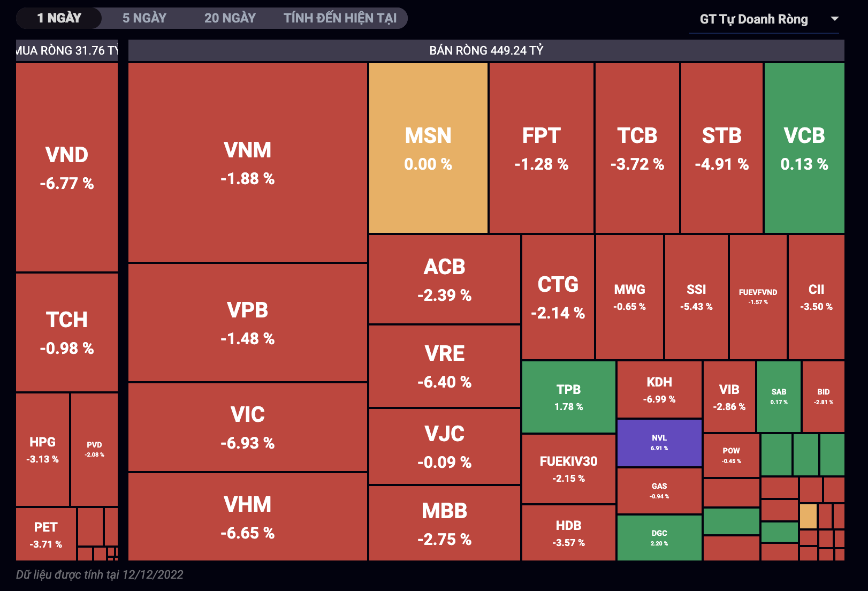Click the VHM -6.65 % block
The width and height of the screenshot is (868, 591).
248,517
